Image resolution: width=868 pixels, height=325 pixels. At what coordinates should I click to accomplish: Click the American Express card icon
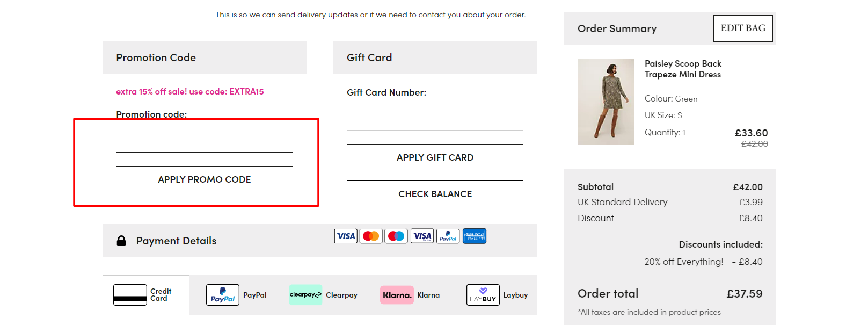pos(475,236)
